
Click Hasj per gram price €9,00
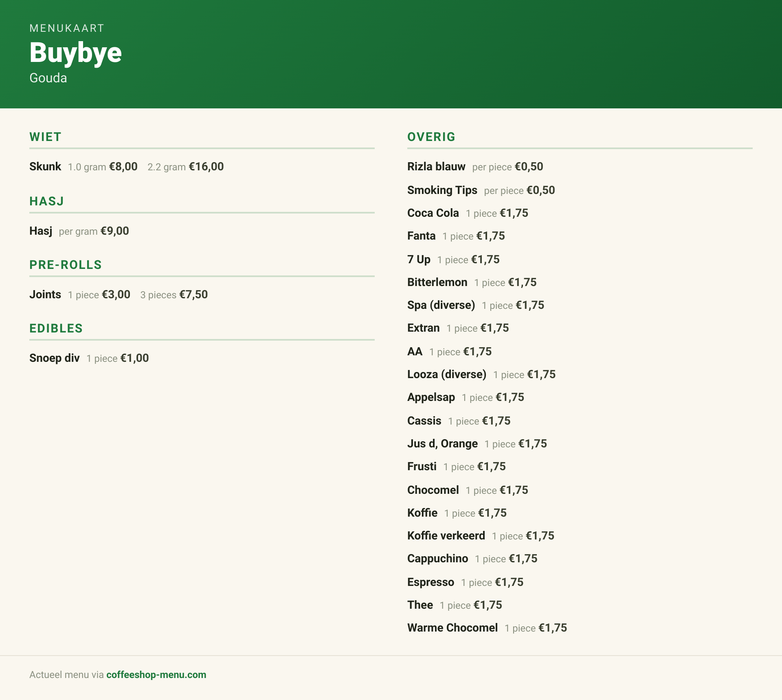[114, 231]
